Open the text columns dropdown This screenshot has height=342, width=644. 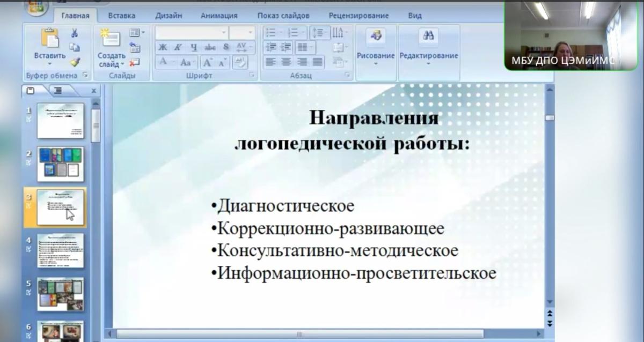point(306,47)
